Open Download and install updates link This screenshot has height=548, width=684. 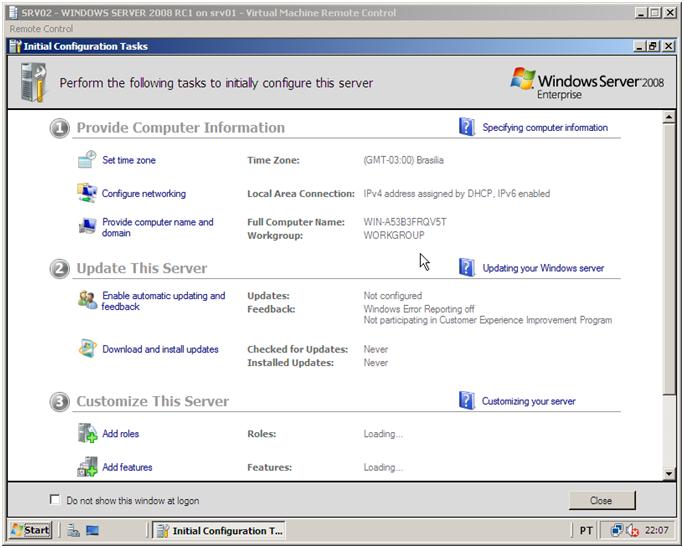click(x=160, y=349)
